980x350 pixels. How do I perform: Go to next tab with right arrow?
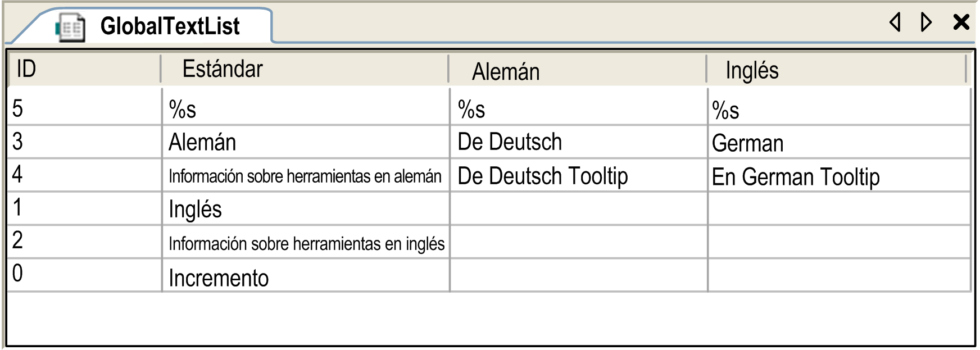tap(926, 22)
